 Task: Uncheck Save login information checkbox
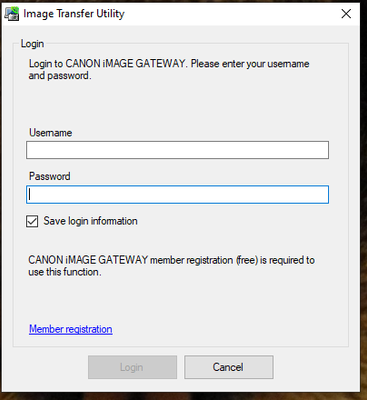coord(32,221)
